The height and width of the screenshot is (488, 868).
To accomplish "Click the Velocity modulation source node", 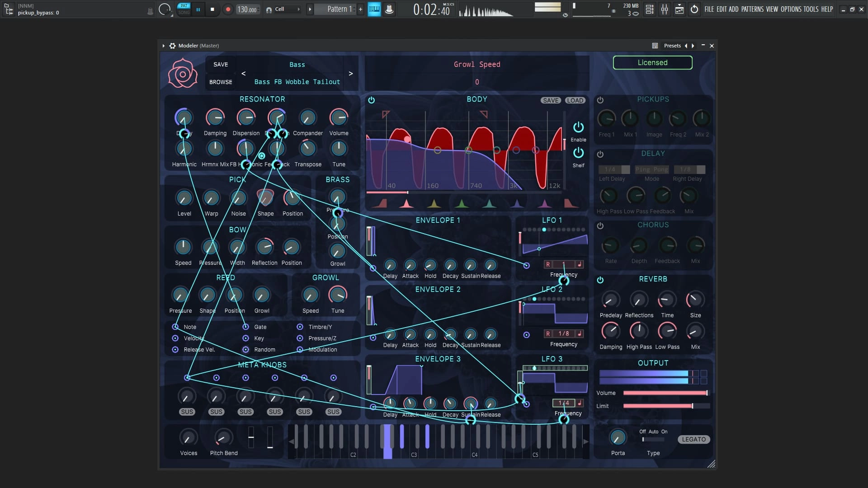I will pos(175,338).
